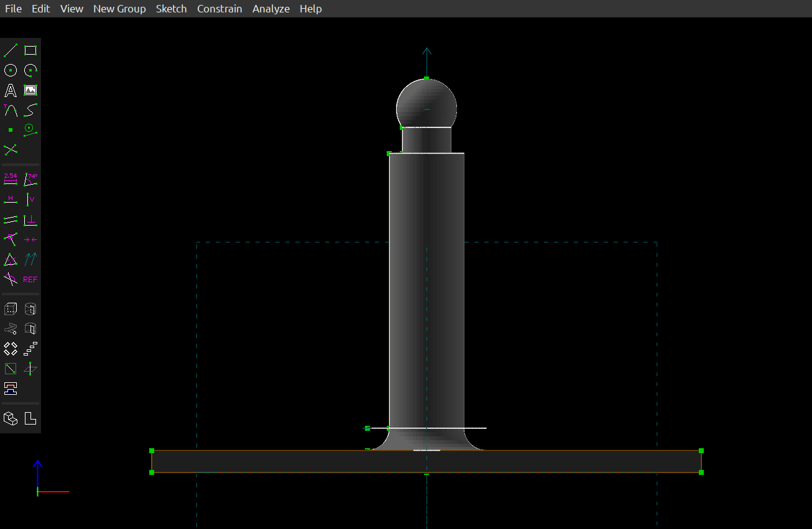Create a new extrude group
This screenshot has height=529, width=812.
click(11, 309)
